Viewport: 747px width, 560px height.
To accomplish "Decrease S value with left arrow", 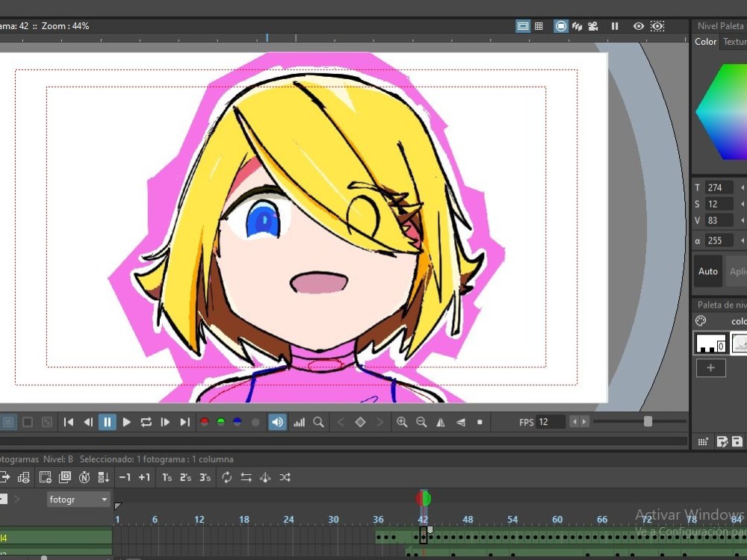I will click(x=743, y=205).
